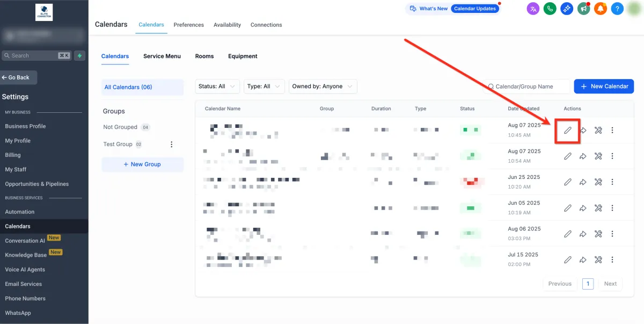Screen dimensions: 644x324
Task: Click the Previous pagination button
Action: [x=560, y=284]
